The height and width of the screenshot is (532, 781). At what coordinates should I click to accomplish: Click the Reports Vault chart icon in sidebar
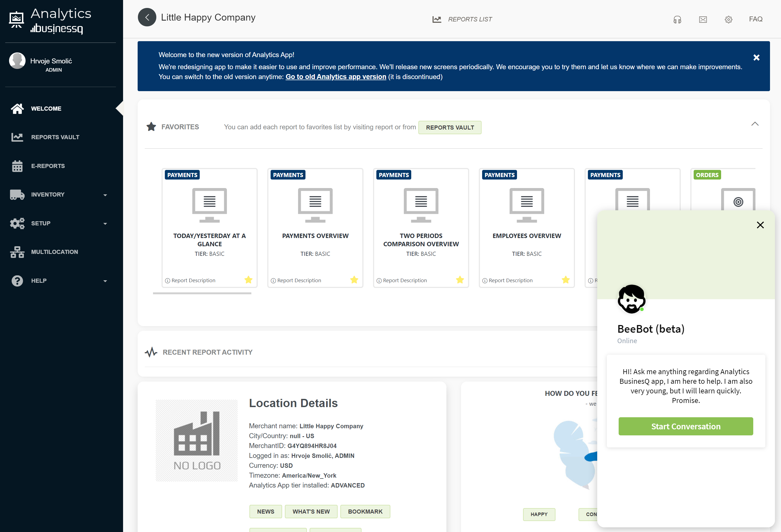point(17,137)
